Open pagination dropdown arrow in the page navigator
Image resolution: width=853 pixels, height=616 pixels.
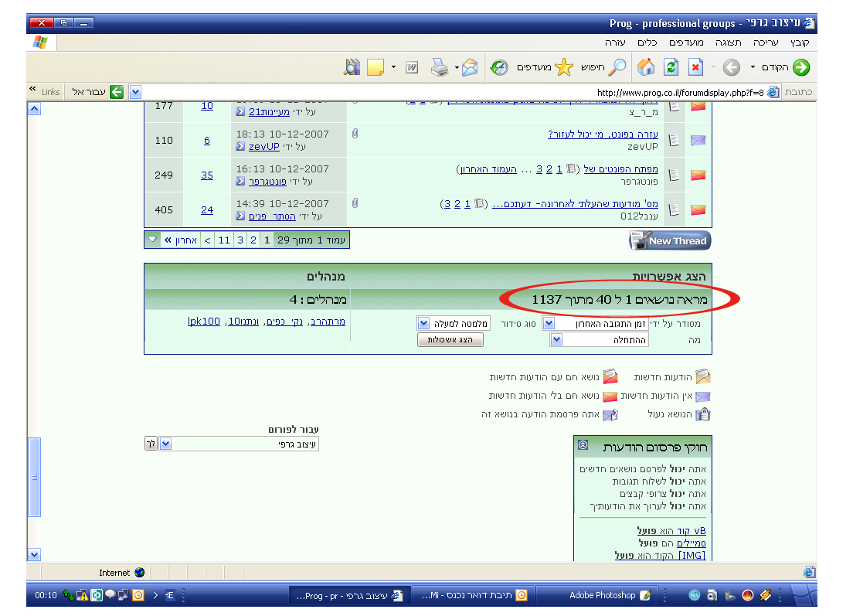[x=153, y=240]
